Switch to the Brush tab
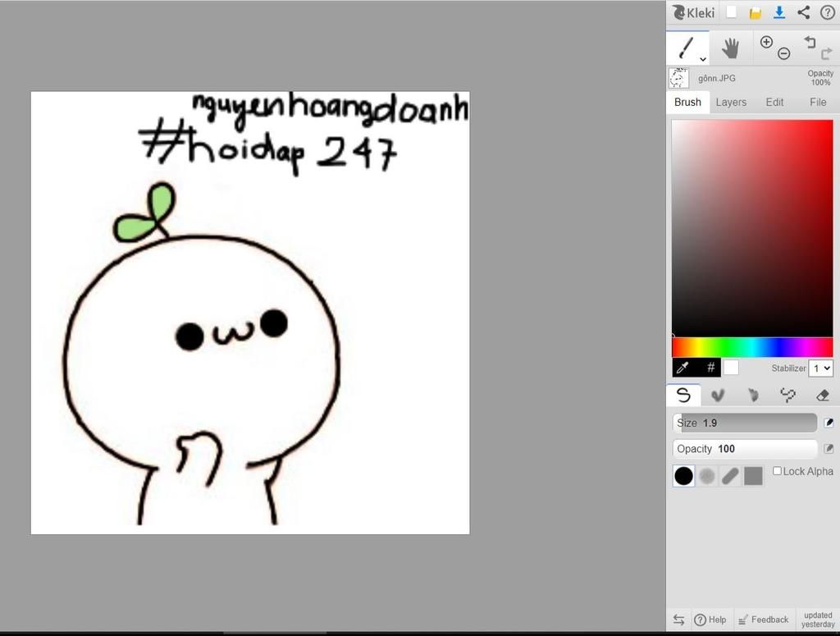 (x=688, y=102)
